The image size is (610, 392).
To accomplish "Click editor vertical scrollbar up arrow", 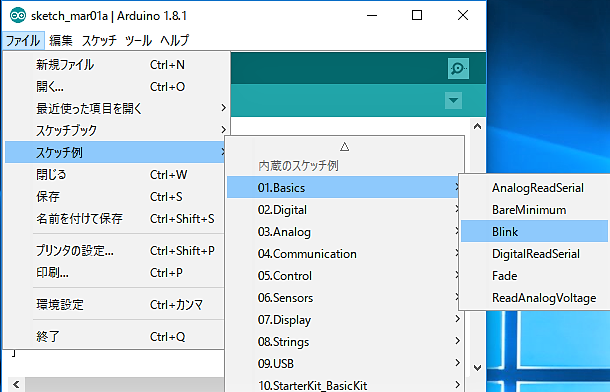I will point(478,126).
